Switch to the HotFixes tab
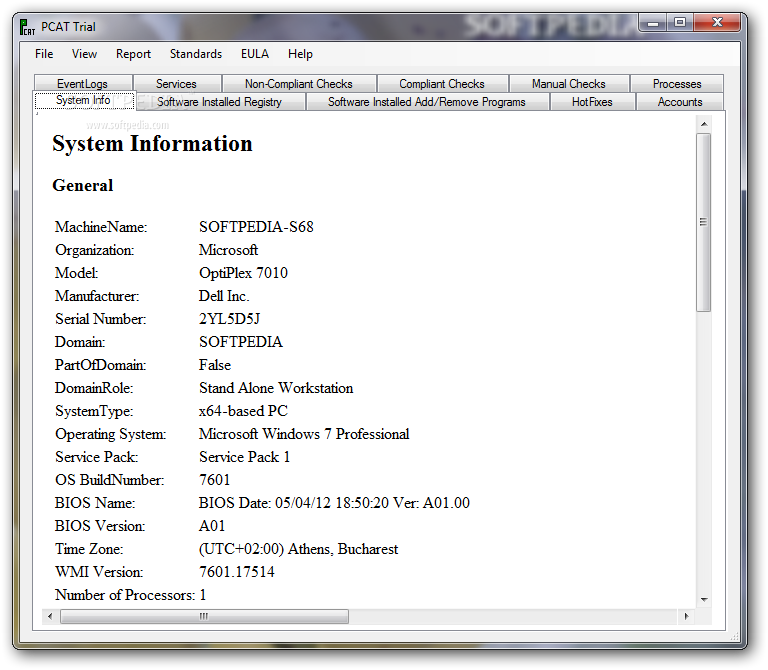This screenshot has width=768, height=670. 592,102
